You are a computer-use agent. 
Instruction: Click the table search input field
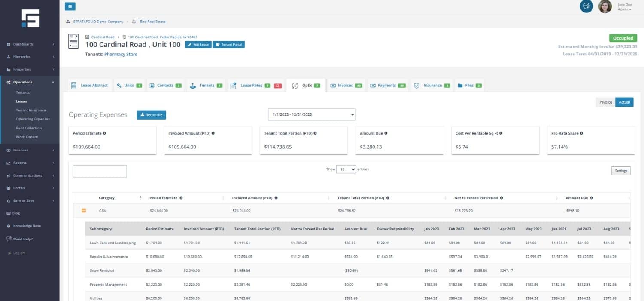coord(100,171)
